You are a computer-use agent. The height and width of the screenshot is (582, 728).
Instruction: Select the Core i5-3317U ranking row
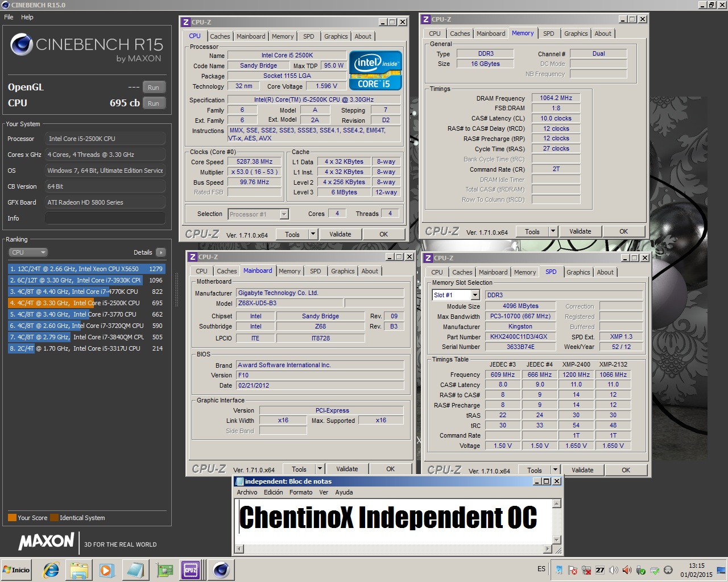[x=86, y=348]
